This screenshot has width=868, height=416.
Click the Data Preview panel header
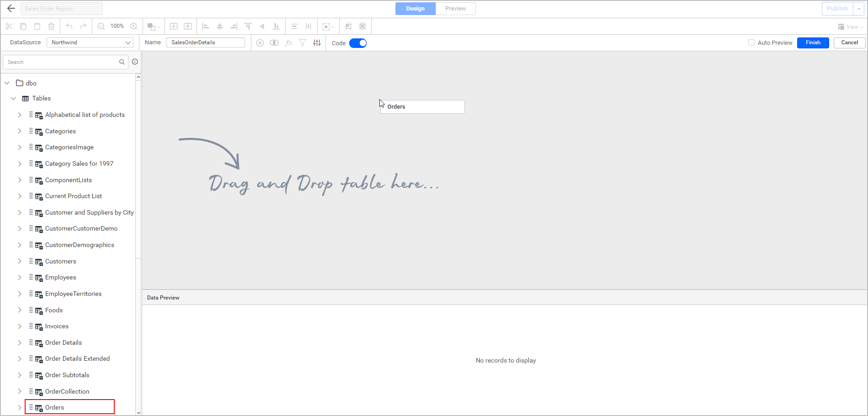click(505, 297)
